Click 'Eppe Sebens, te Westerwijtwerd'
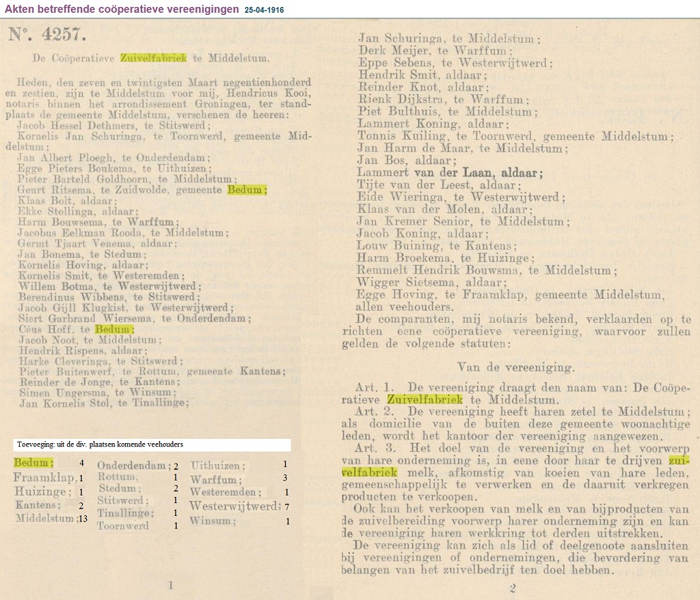This screenshot has height=600, width=700. coord(455,63)
